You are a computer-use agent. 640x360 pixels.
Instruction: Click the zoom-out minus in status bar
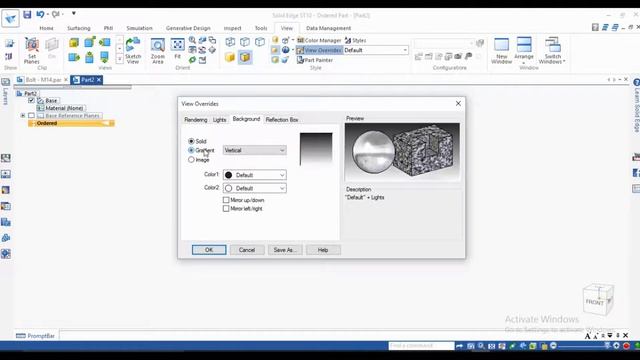click(553, 346)
